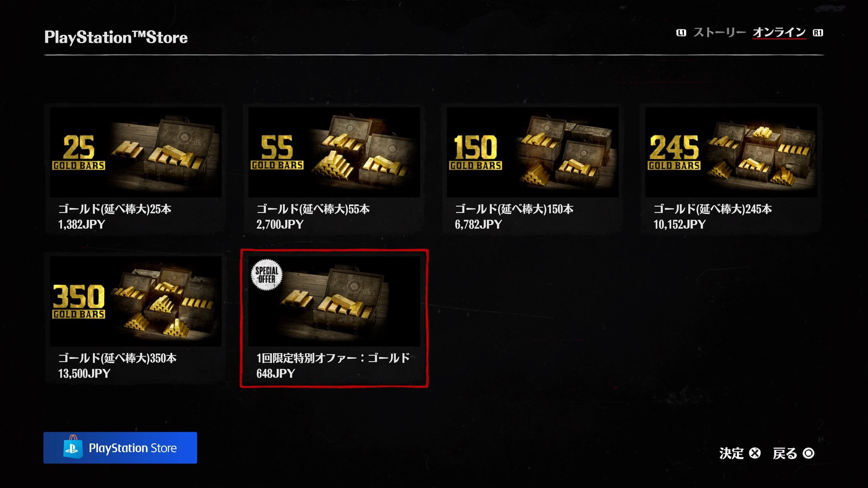Screen dimensions: 868x488
Task: Choose the 決定 confirm prompt
Action: pos(731,453)
